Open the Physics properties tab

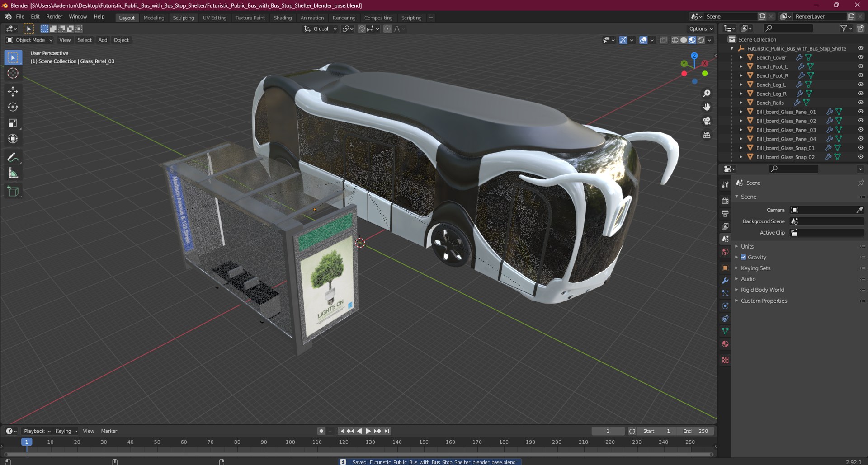(725, 306)
